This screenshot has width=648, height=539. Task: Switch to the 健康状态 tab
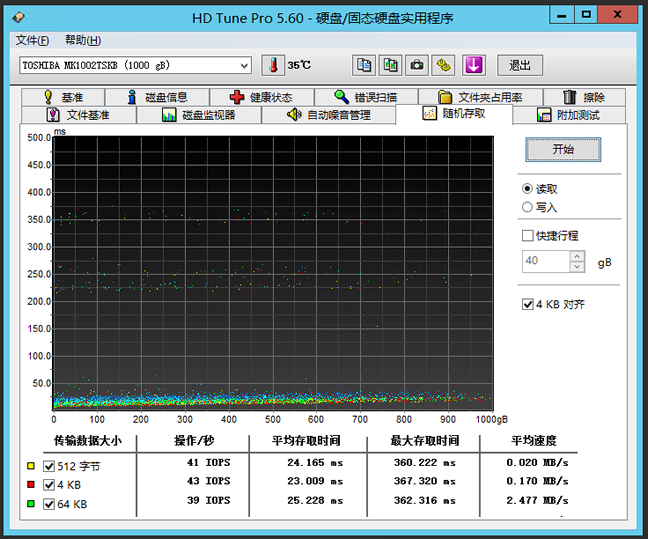(261, 97)
